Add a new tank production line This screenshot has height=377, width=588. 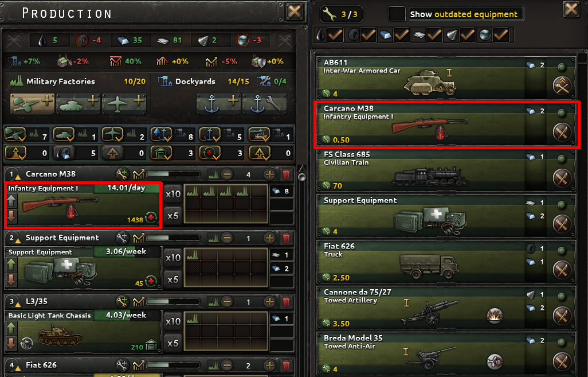point(78,103)
